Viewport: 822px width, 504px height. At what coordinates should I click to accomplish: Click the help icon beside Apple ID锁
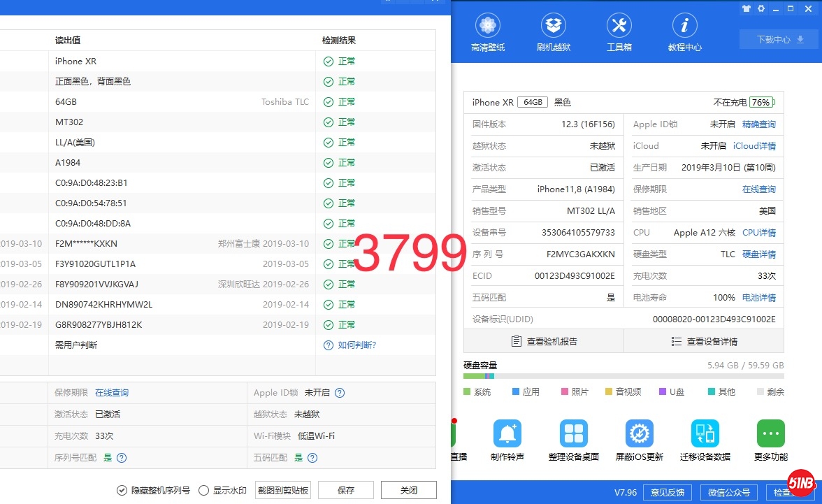tap(340, 394)
